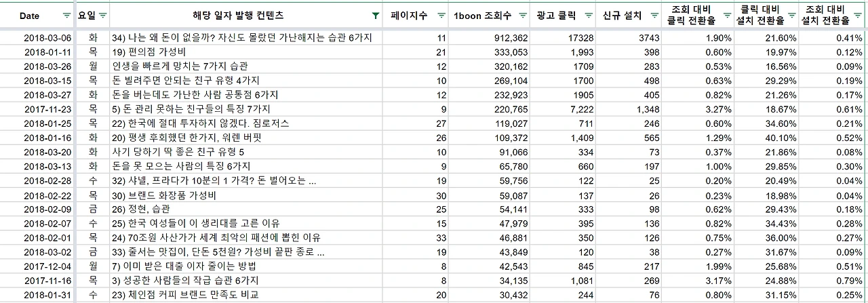Open the 1boon 조회수 column filter dropdown

coord(521,15)
